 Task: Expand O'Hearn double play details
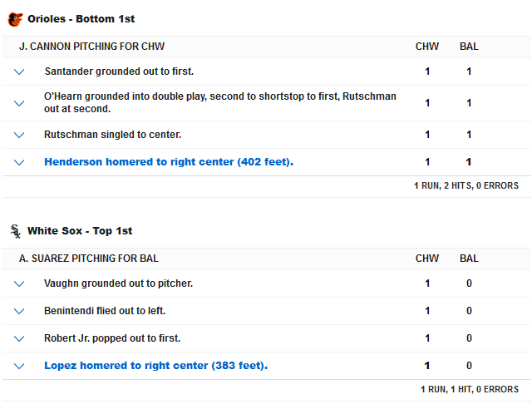point(19,103)
